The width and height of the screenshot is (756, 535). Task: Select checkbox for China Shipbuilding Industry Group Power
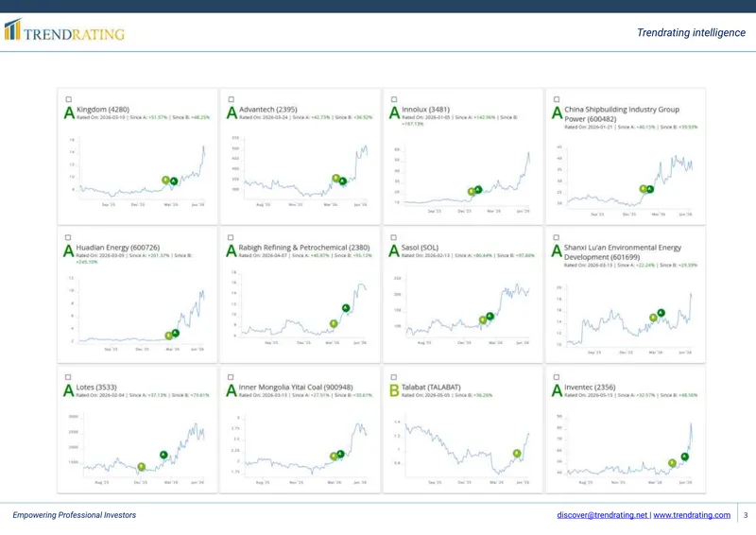[x=557, y=99]
